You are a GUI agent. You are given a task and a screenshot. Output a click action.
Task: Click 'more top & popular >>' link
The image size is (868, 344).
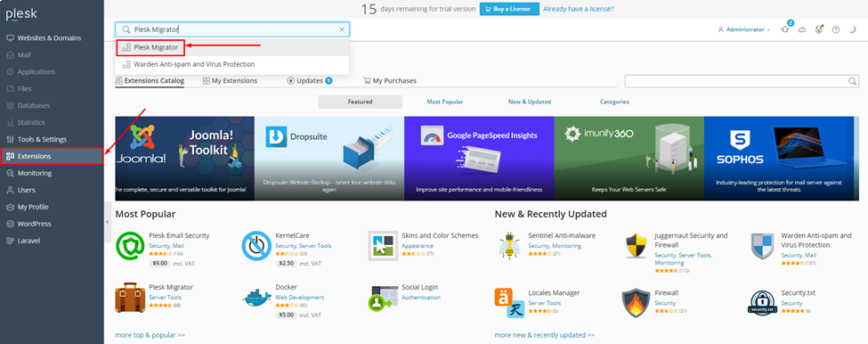(150, 335)
